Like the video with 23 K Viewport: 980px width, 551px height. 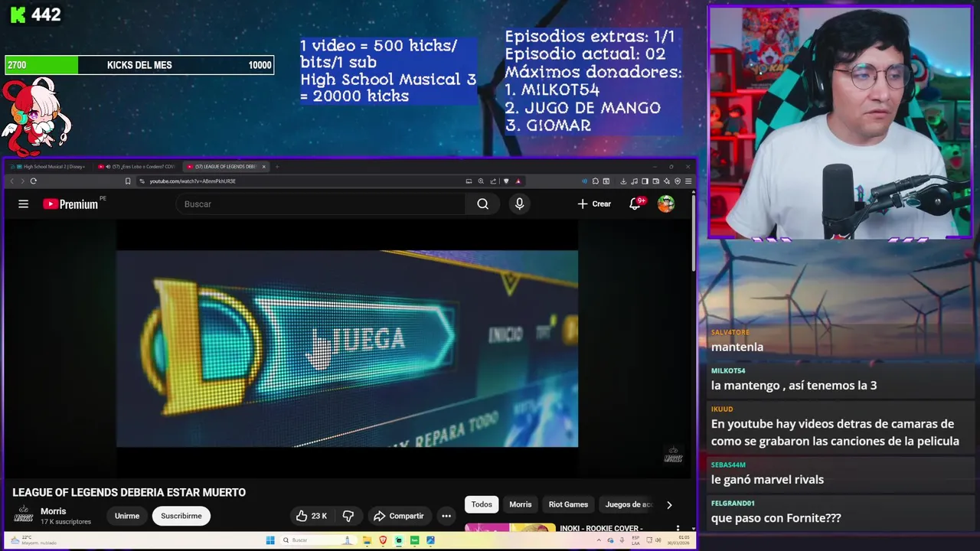click(x=312, y=516)
